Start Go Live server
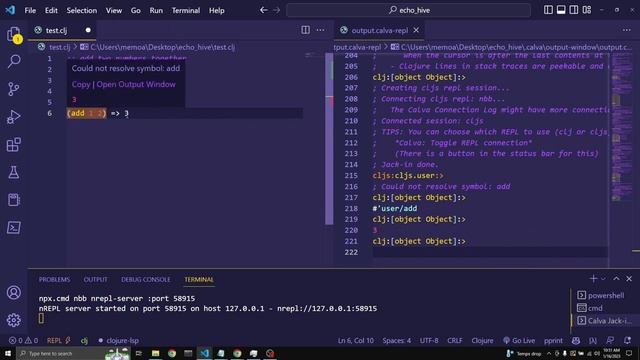 coord(519,340)
